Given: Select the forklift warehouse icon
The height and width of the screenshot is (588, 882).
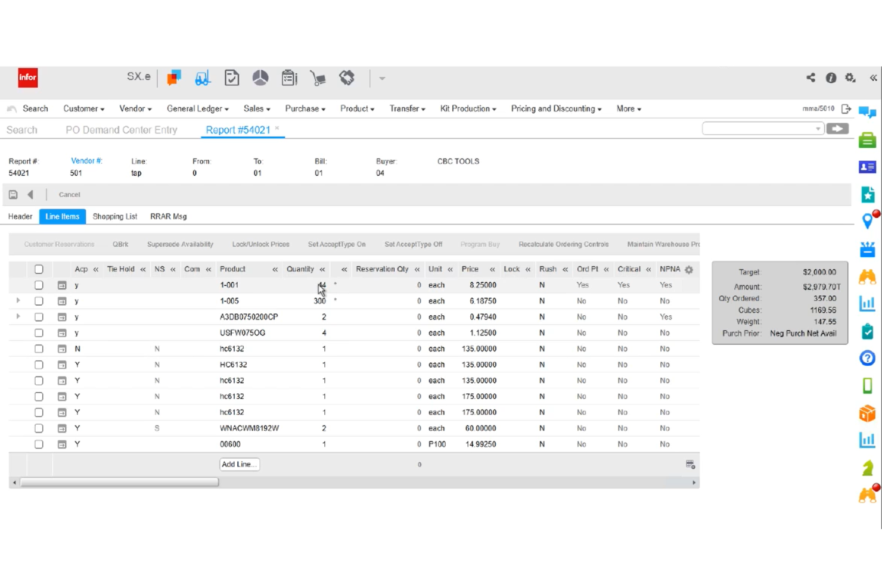Looking at the screenshot, I should click(x=203, y=77).
